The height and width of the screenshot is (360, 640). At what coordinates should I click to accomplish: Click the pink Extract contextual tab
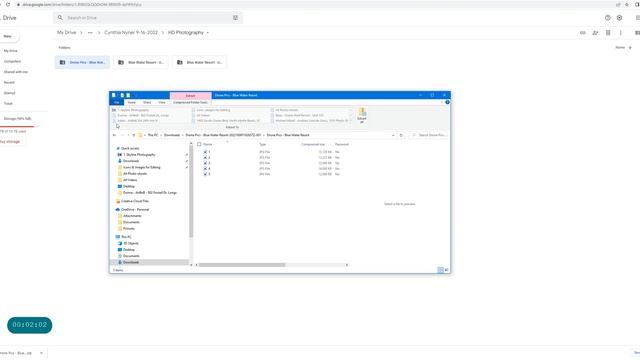tap(191, 96)
